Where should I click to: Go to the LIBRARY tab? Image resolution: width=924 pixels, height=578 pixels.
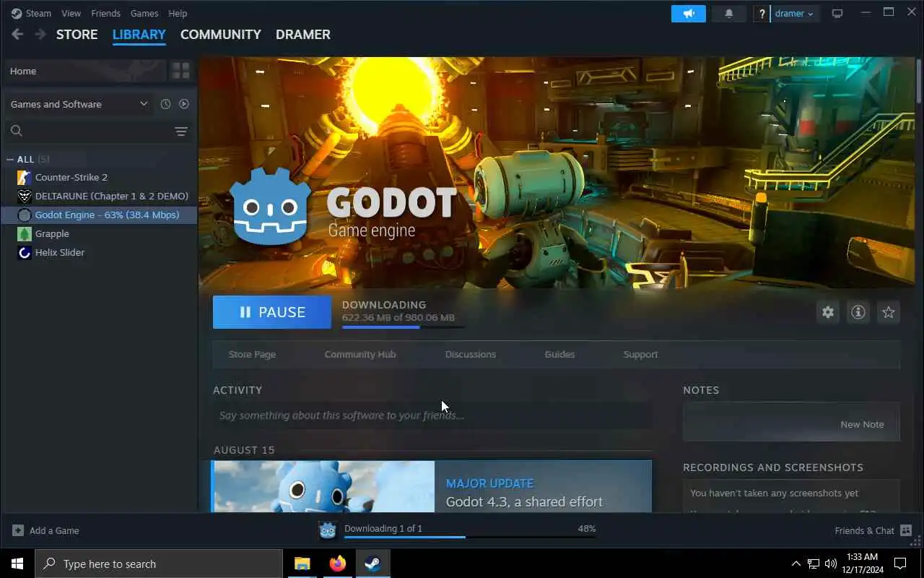tap(139, 34)
